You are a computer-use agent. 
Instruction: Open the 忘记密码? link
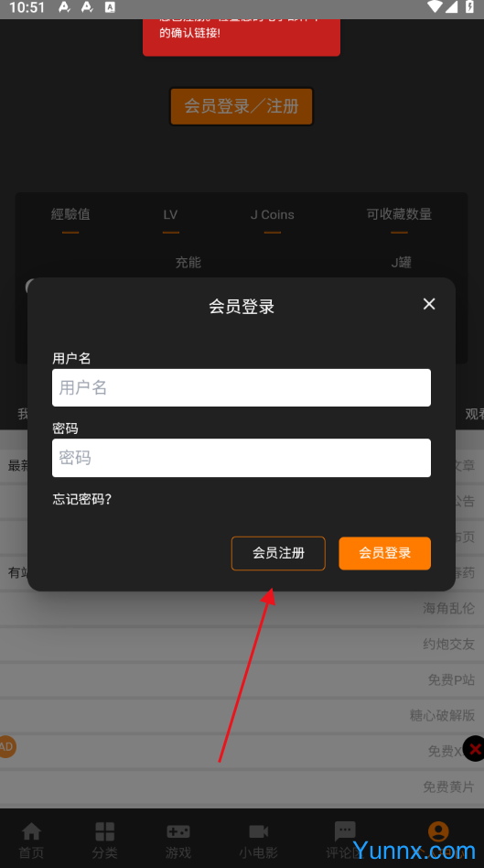pyautogui.click(x=81, y=499)
